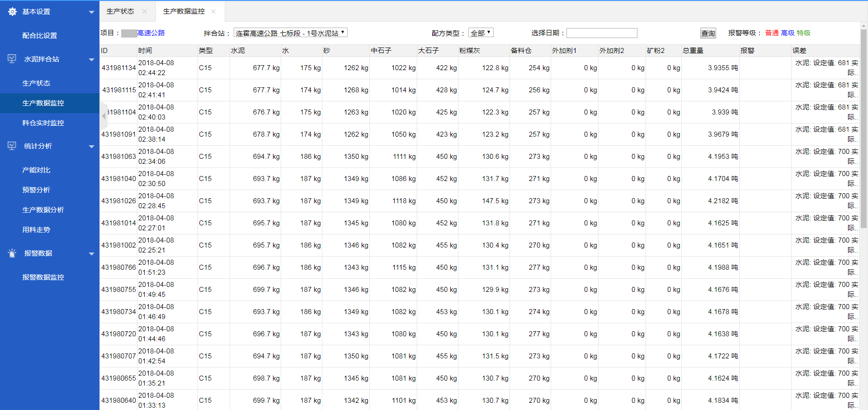Screen dimensions: 868x410
Task: Select row with ID 431981063
Action: click(x=479, y=157)
